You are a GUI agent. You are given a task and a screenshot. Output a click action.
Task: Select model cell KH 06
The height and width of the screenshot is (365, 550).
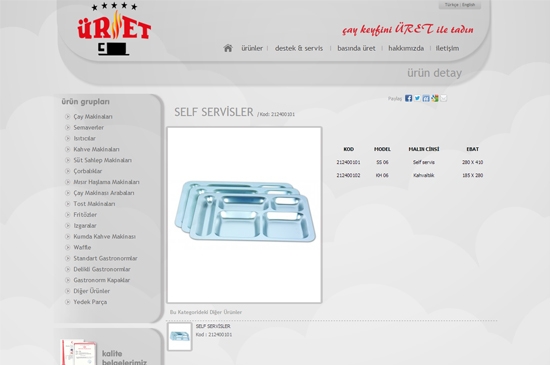382,175
